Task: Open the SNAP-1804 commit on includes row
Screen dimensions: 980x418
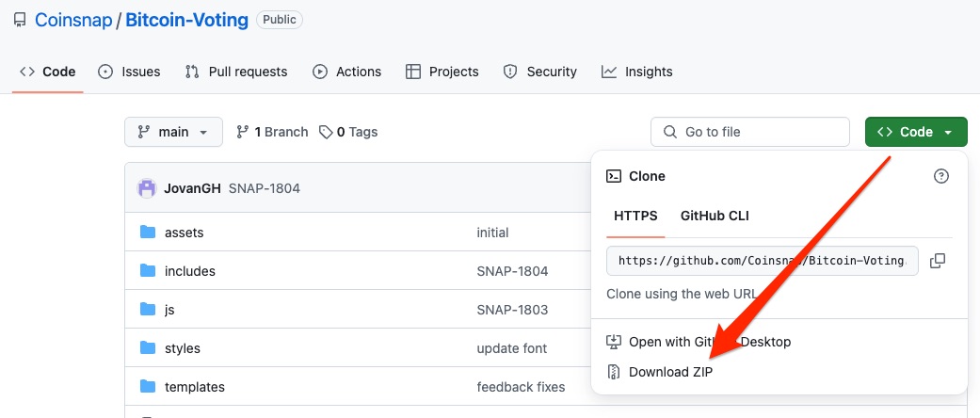Action: pyautogui.click(x=512, y=271)
